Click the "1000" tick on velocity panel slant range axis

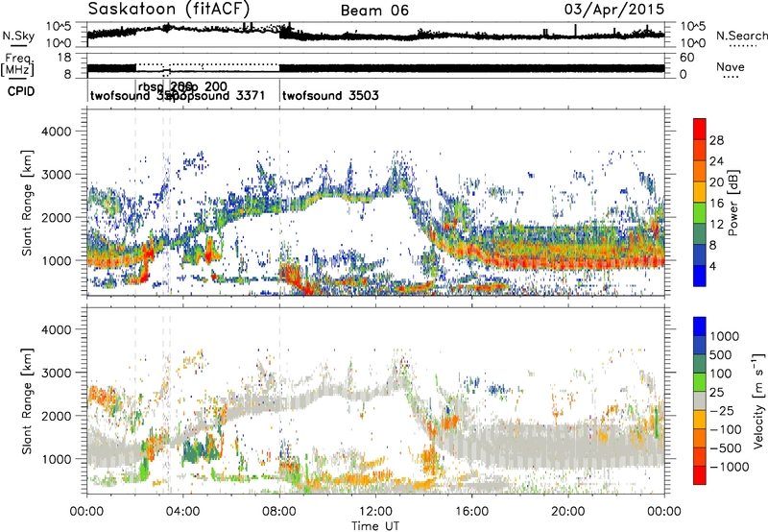(x=56, y=460)
